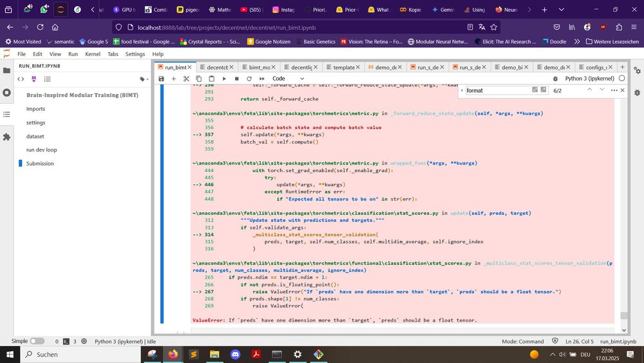Jump to Submission section
Screen dimensions: 644x363
pos(40,163)
